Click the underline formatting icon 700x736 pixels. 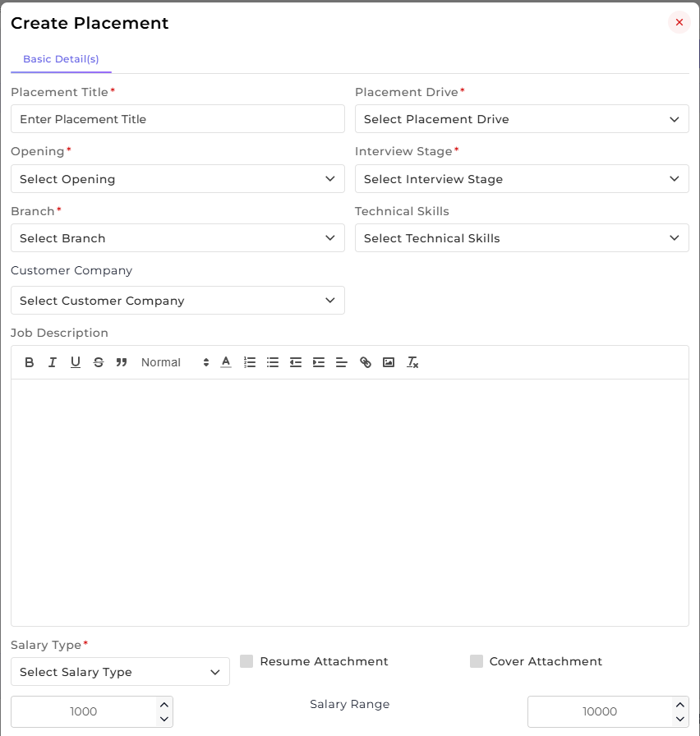(x=75, y=362)
